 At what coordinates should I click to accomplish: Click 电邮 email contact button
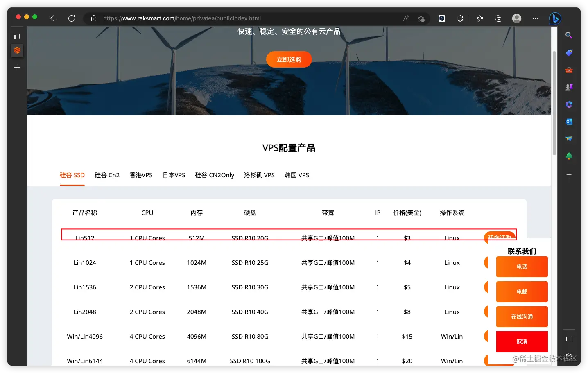pyautogui.click(x=522, y=292)
